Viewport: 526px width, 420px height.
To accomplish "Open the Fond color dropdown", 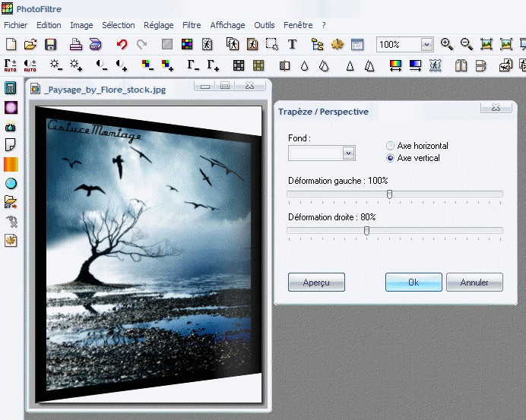I will [x=349, y=153].
